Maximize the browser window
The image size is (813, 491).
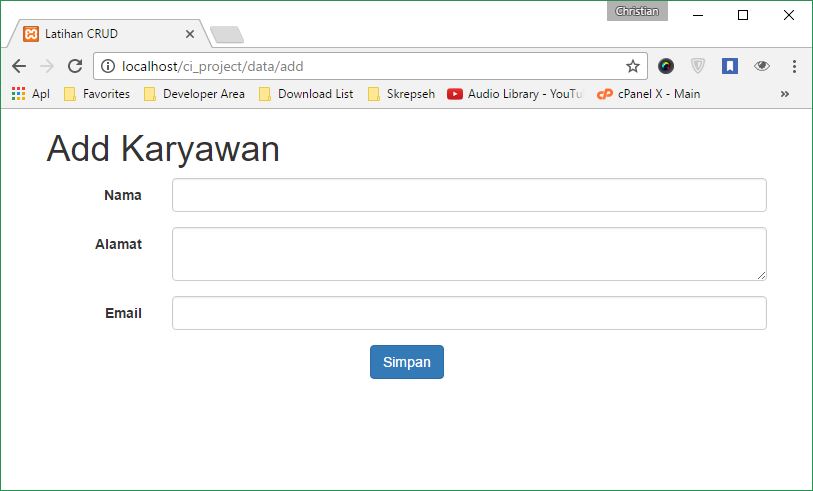[x=743, y=15]
